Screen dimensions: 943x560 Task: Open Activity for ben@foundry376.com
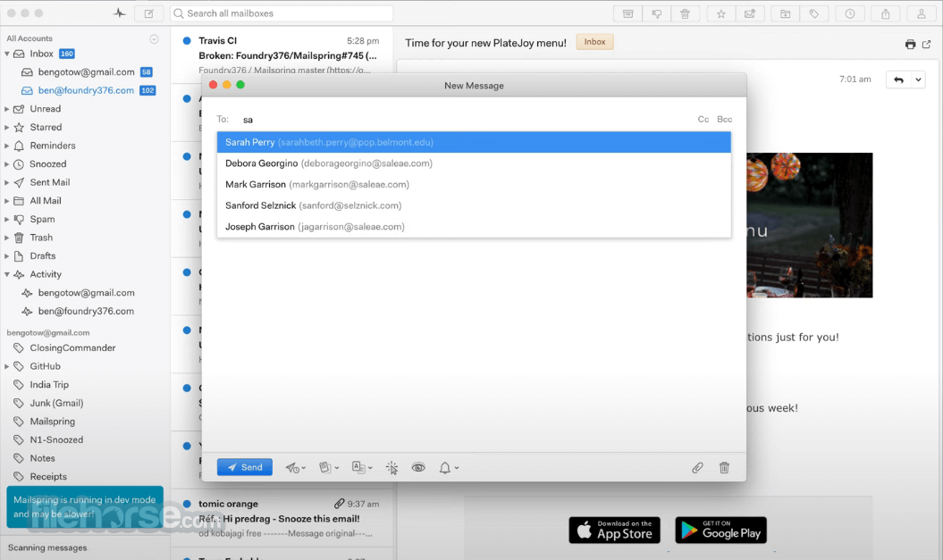click(86, 311)
